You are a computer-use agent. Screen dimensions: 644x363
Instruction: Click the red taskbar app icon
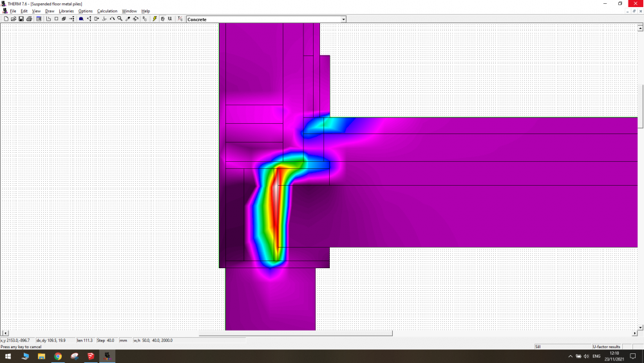[x=91, y=356]
